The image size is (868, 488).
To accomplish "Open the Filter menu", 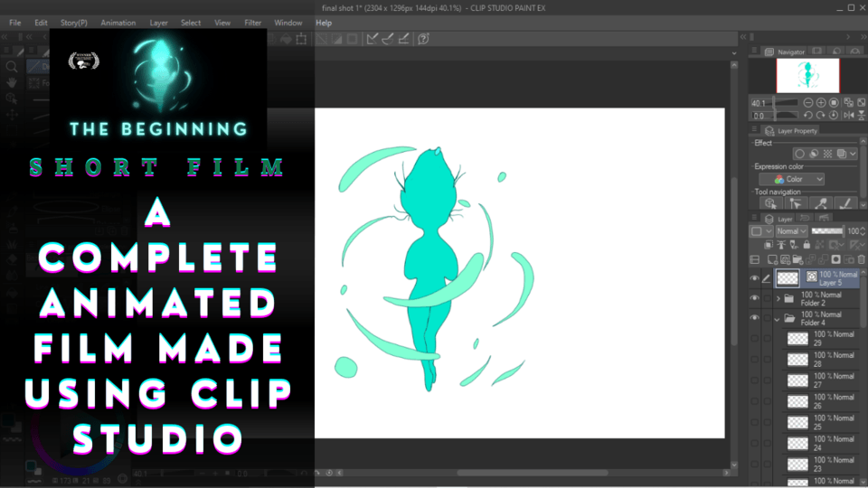I will point(252,23).
